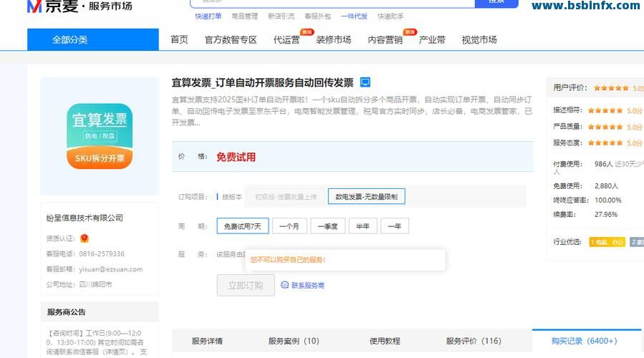Open the 全部分类 category menu
This screenshot has width=644, height=358.
tap(93, 40)
